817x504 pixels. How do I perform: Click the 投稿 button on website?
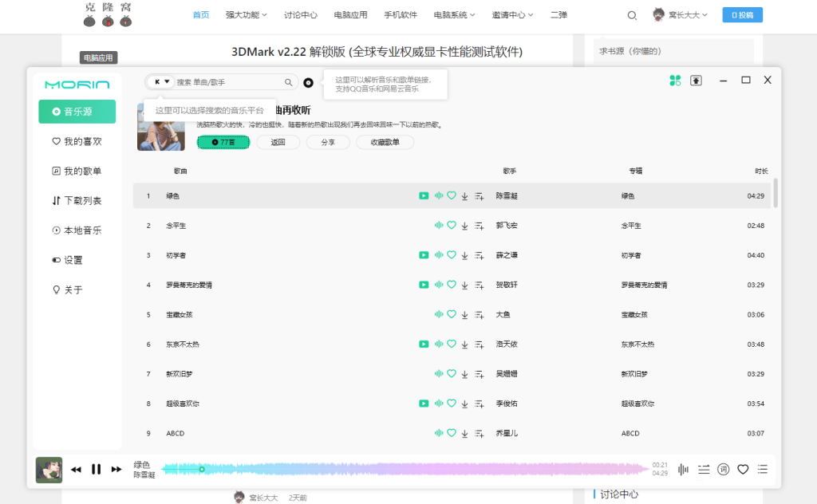click(x=743, y=14)
